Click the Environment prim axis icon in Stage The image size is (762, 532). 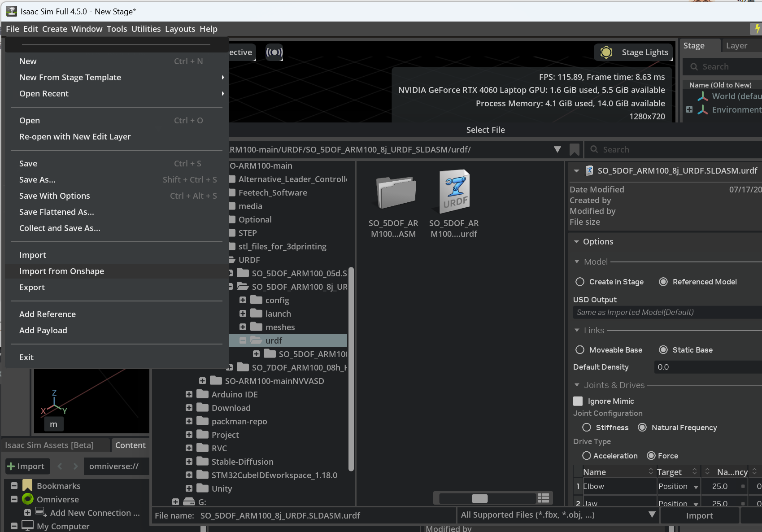point(703,110)
